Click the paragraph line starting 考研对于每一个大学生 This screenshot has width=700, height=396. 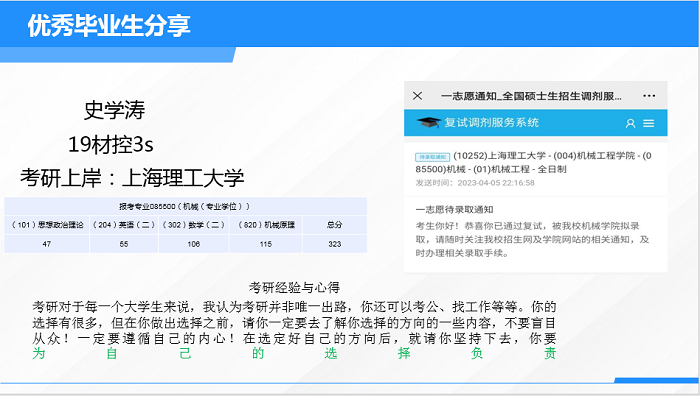coord(294,307)
